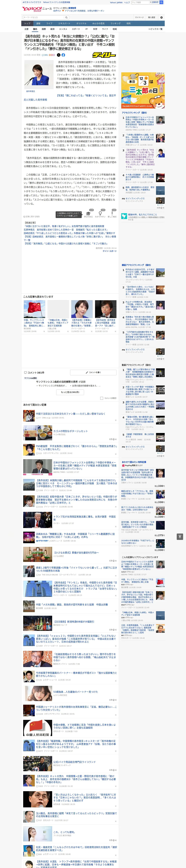The image size is (186, 868).
Task: Open the settings gear icon in header
Action: [x=161, y=18]
